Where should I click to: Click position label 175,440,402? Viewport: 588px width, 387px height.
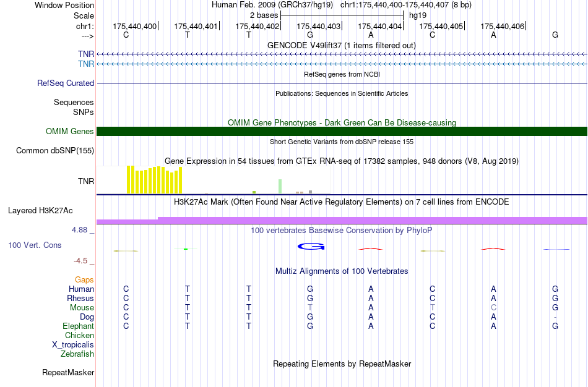257,26
